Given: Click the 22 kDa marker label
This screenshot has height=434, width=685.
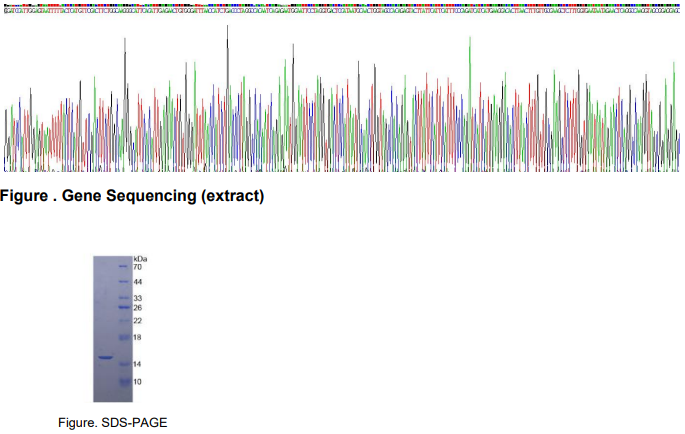Looking at the screenshot, I should [x=138, y=321].
